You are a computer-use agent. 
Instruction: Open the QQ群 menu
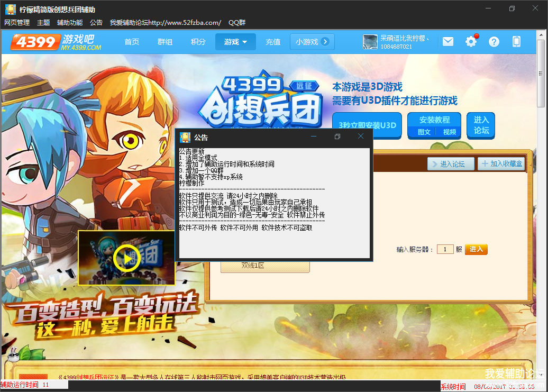pyautogui.click(x=237, y=23)
